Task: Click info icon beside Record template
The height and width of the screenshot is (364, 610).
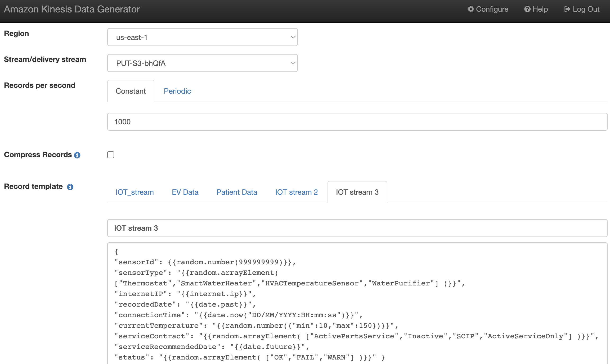Action: pos(70,187)
